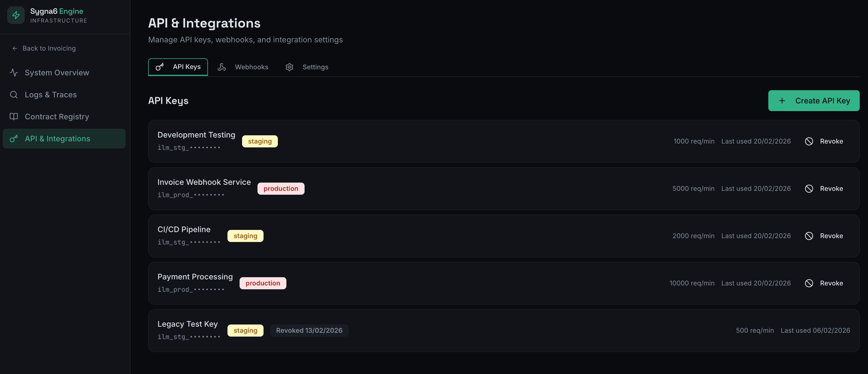The width and height of the screenshot is (868, 374).
Task: Click the Create API Key button
Action: pos(813,100)
